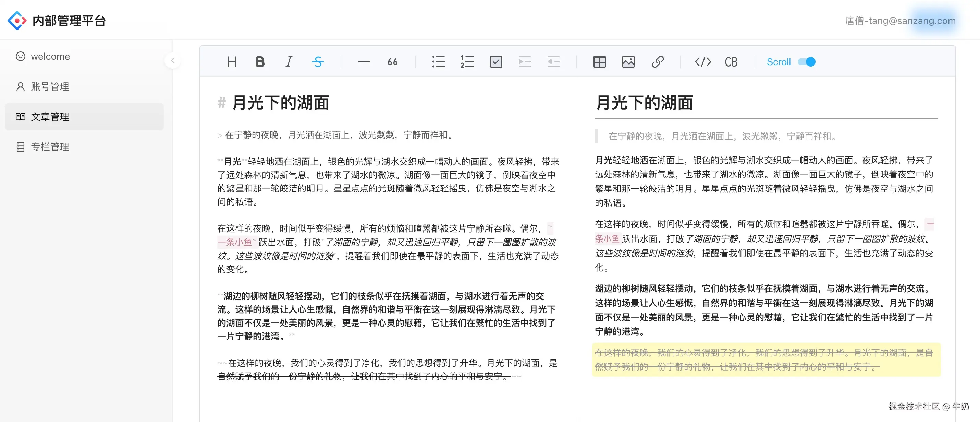Insert an image

(x=628, y=62)
